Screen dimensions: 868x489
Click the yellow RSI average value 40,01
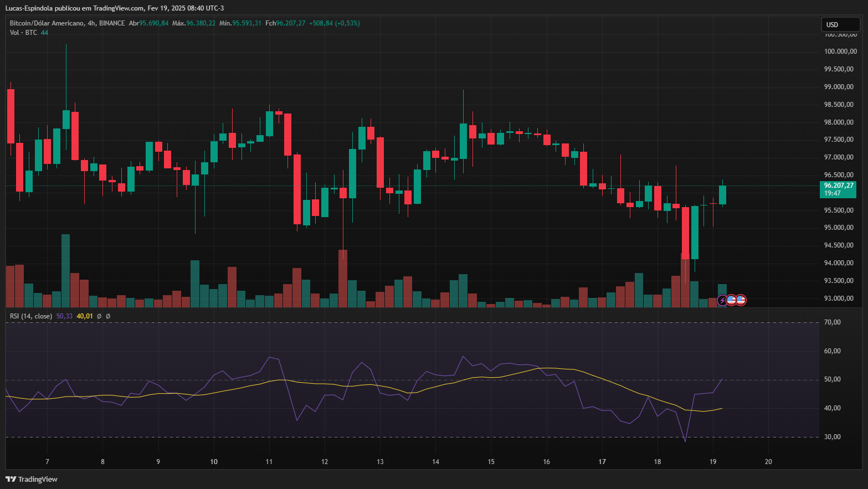coord(85,316)
